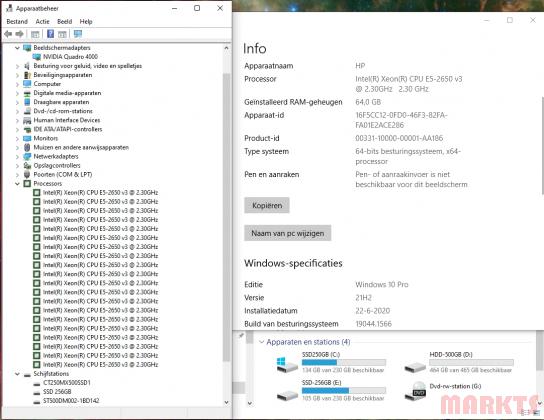
Task: Open the Bestand menu
Action: pyautogui.click(x=17, y=22)
